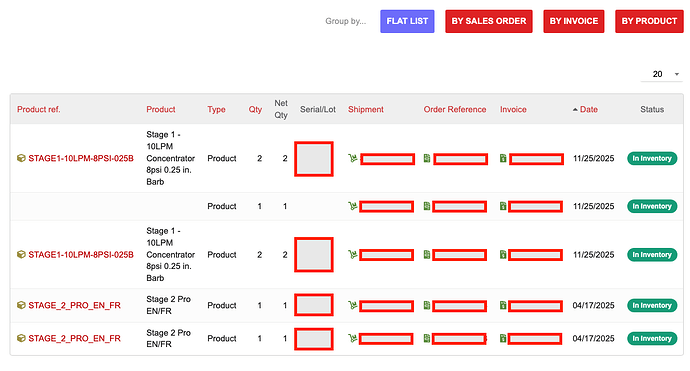Click the invoice icon in the first 04/17/2025 row

(503, 305)
